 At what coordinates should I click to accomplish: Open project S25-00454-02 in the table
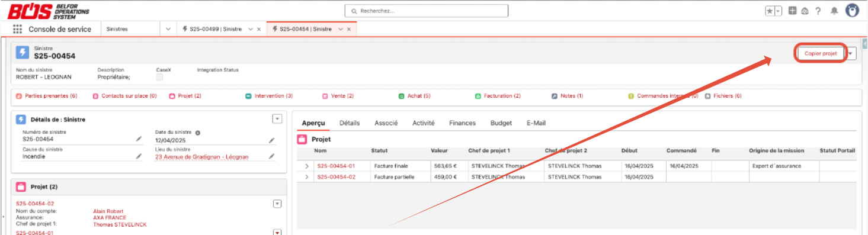(x=336, y=177)
